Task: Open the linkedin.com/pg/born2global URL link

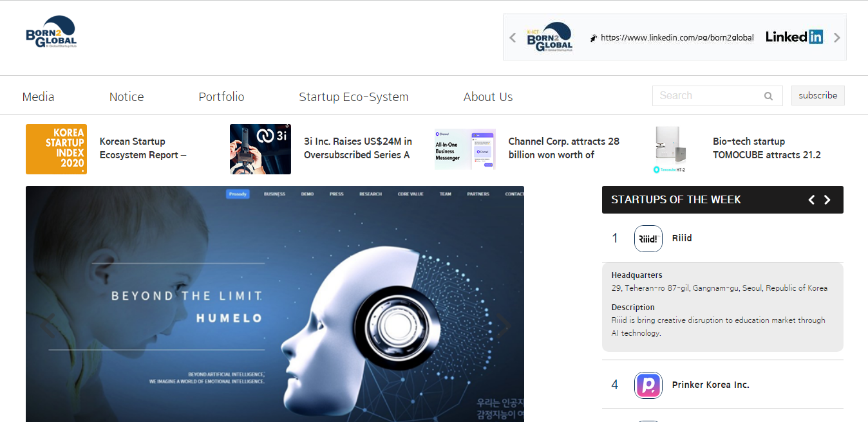Action: point(677,37)
